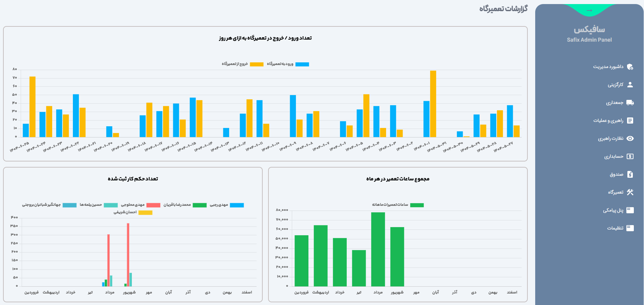Click the invoice file icon beside صندوق
Screen dimensions: 644x305
[x=630, y=174]
